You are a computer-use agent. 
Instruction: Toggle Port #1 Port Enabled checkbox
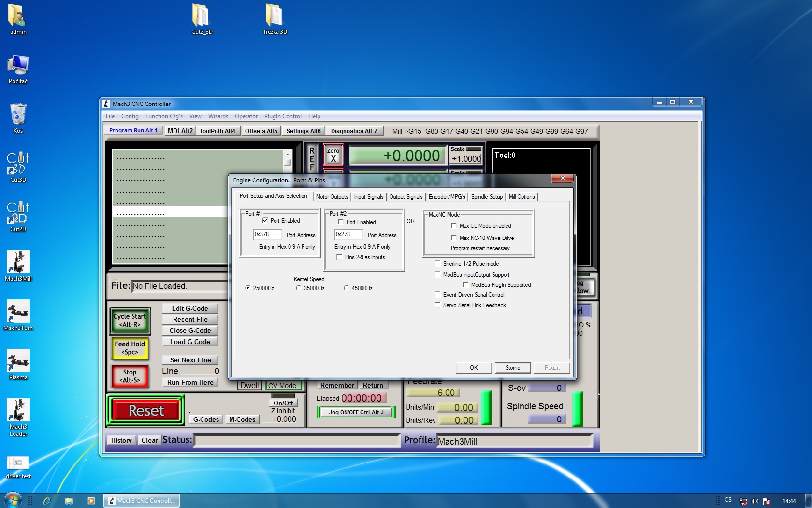265,220
